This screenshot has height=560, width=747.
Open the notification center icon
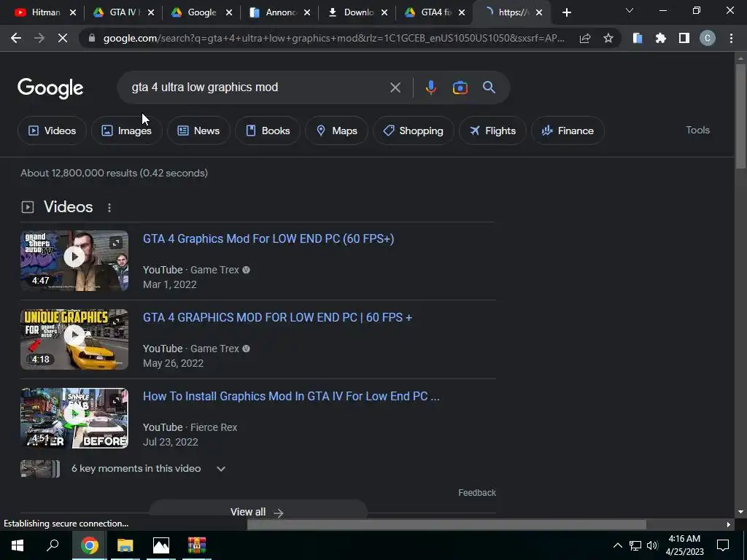723,545
